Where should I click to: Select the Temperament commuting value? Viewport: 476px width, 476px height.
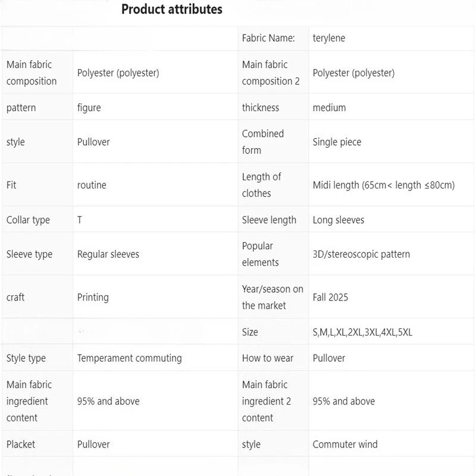click(130, 358)
